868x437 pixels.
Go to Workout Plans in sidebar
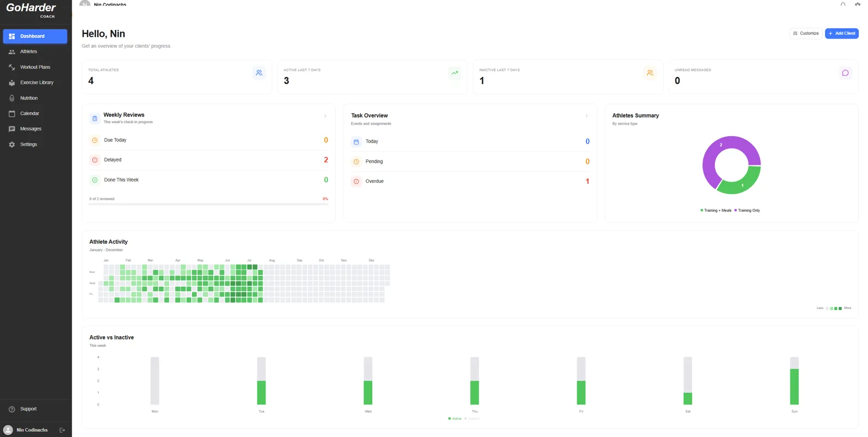pyautogui.click(x=35, y=67)
